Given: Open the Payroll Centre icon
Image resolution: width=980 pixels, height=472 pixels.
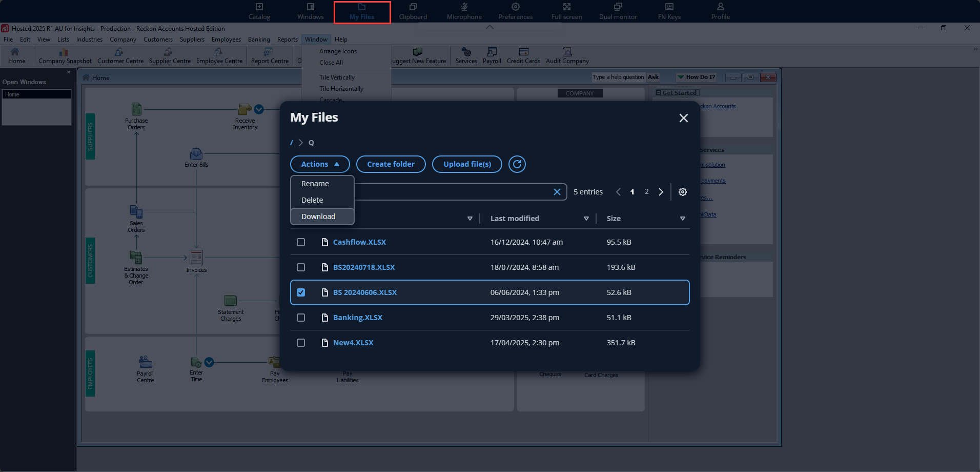Looking at the screenshot, I should (145, 362).
